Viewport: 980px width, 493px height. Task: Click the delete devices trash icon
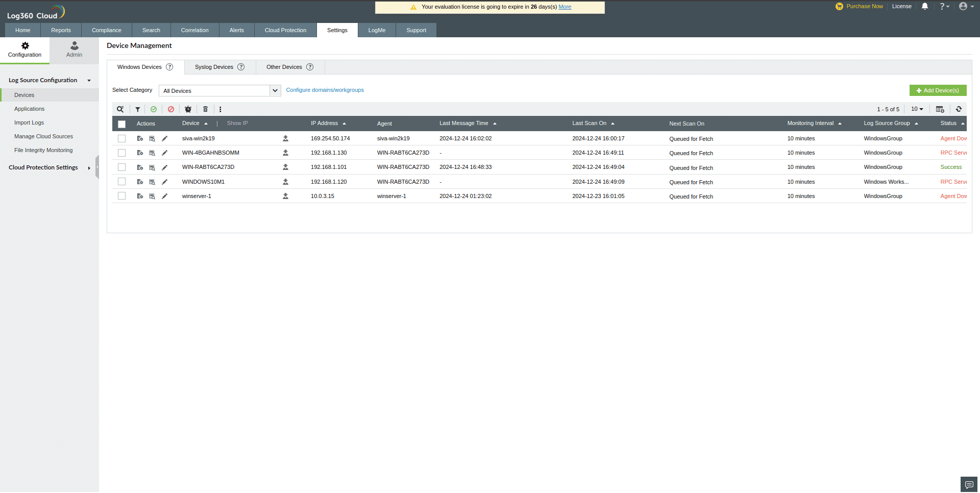tap(205, 109)
